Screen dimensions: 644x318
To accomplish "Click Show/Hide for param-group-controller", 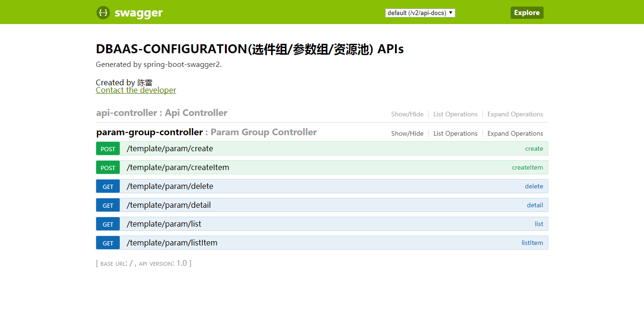I will click(x=407, y=133).
